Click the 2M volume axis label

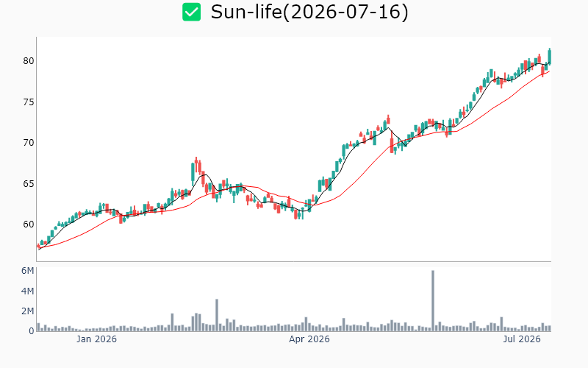tap(27, 311)
